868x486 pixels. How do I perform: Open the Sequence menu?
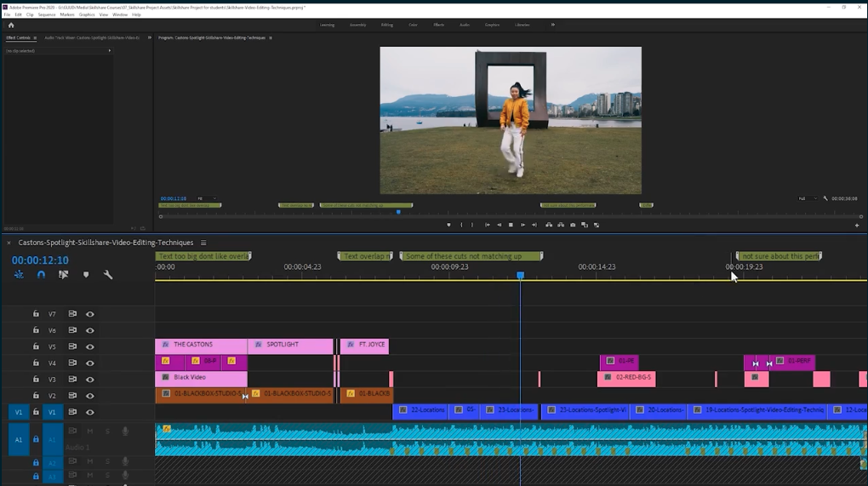point(46,14)
